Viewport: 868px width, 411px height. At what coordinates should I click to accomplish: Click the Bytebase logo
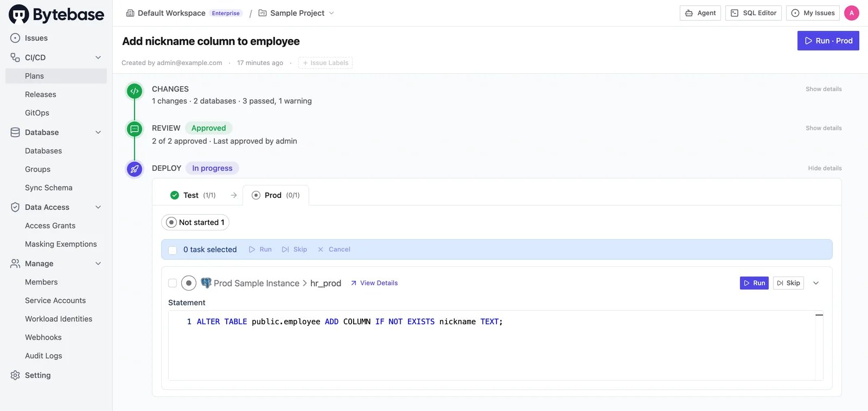click(x=56, y=15)
